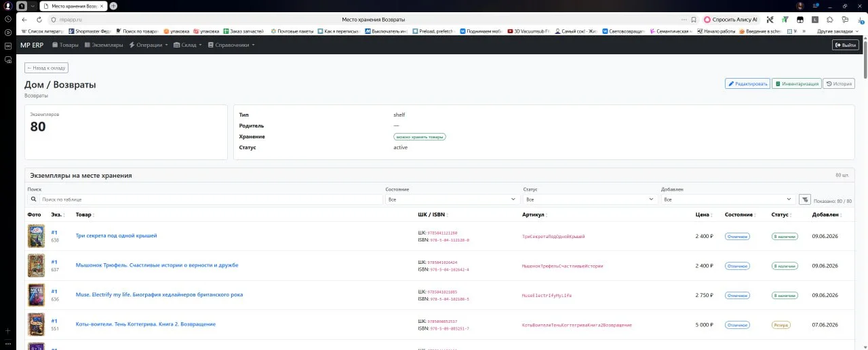The width and height of the screenshot is (868, 350).
Task: Sort the table by Артикул column
Action: (534, 214)
